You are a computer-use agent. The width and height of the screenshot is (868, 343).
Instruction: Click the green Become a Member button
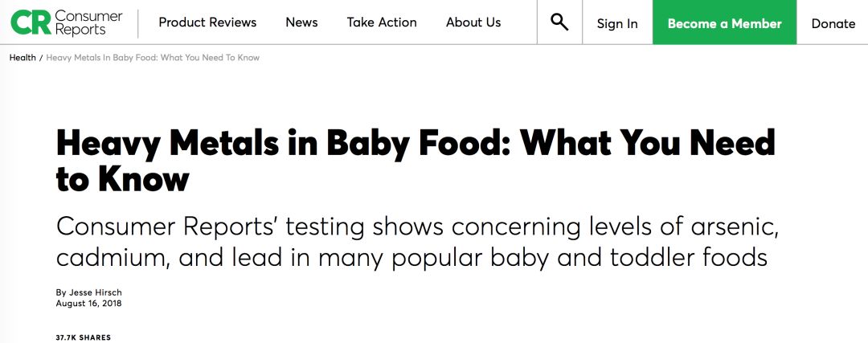tap(725, 22)
